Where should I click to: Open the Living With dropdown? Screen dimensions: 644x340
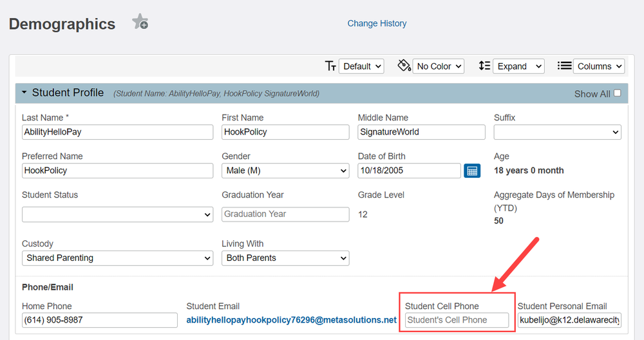click(285, 258)
